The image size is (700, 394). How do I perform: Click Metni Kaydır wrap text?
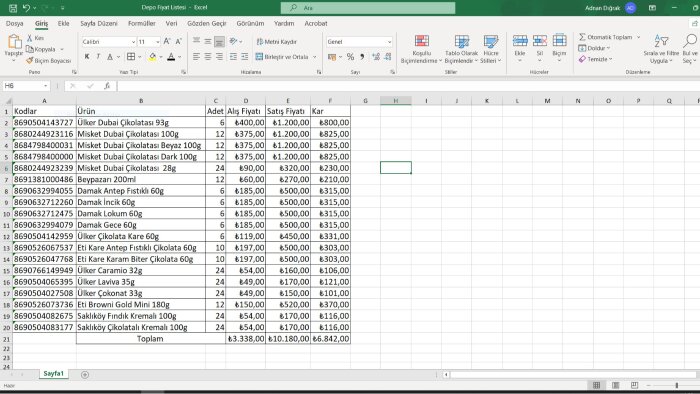coord(277,41)
